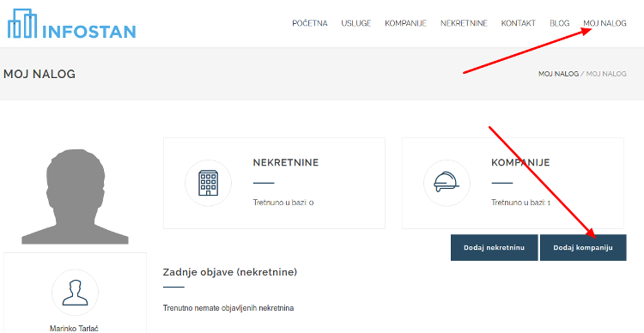Open KOMPANIJE in the top navigation
The image size is (644, 333).
tap(405, 23)
